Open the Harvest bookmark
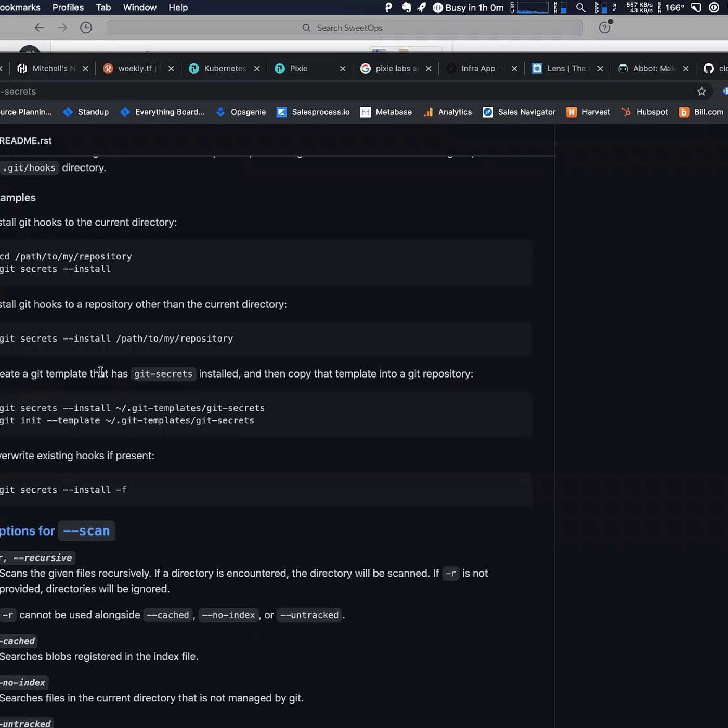Screen dimensions: 728x728 coord(589,112)
